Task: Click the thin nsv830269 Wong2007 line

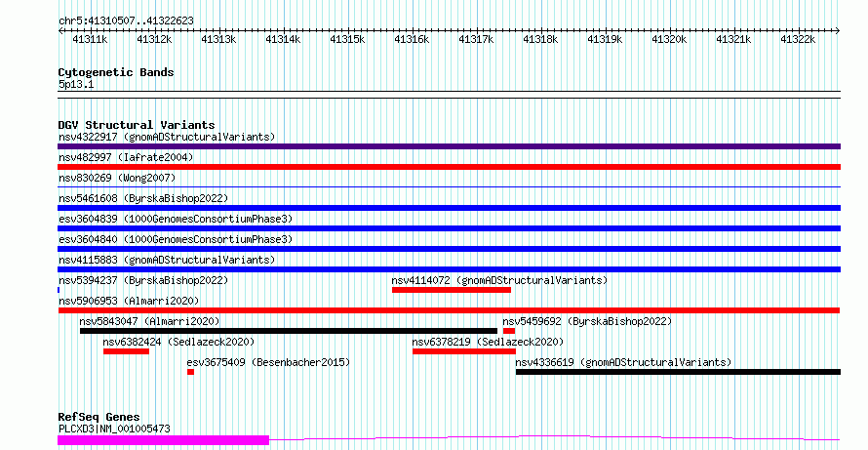Action: (x=449, y=187)
